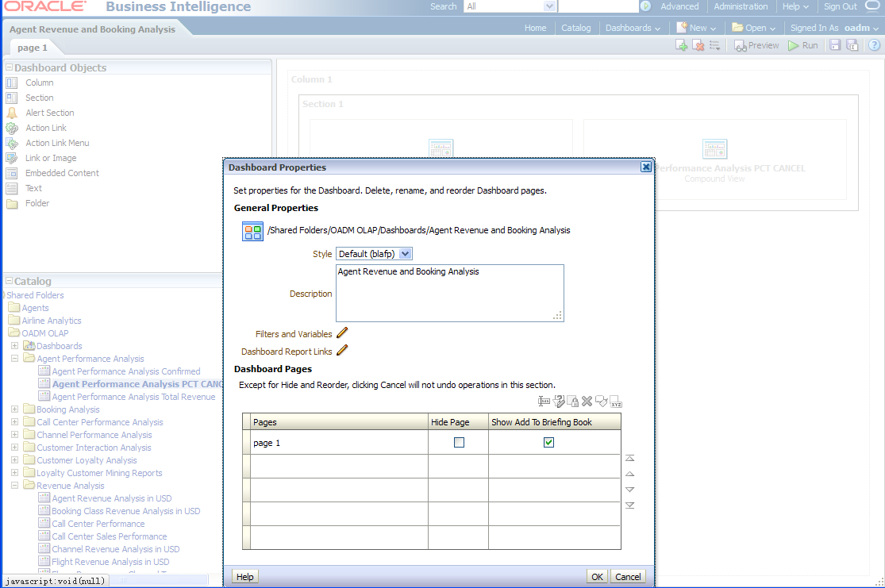Open the Style dropdown
The image size is (885, 588).
405,254
